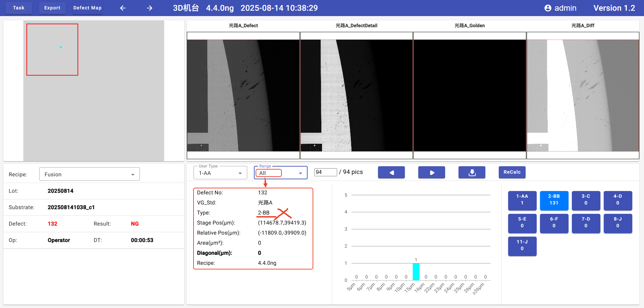Click the cyan defect dot on map
Screen dimensions: 644x308
point(61,47)
